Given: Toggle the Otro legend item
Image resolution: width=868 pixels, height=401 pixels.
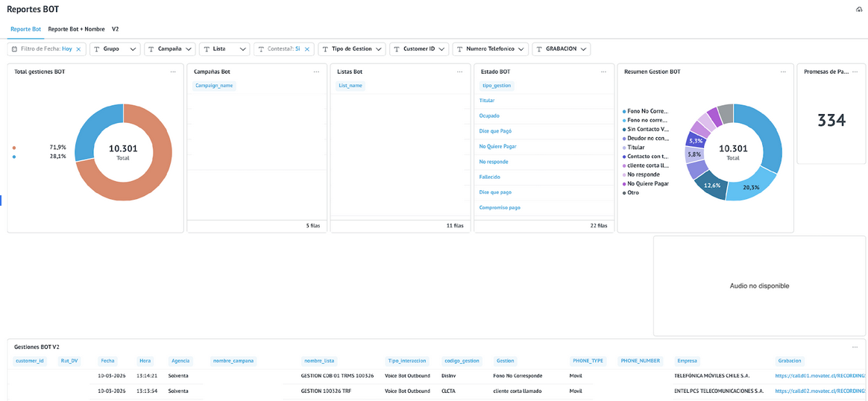Looking at the screenshot, I should pyautogui.click(x=633, y=192).
